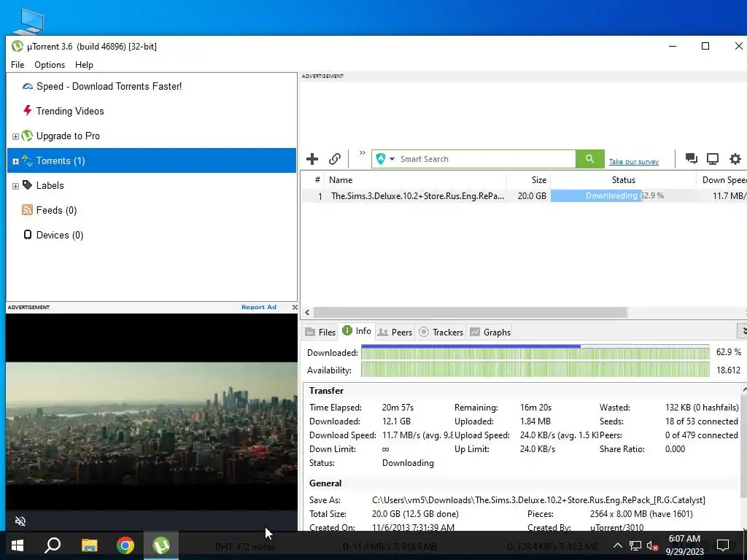Click the Speed gauge icon
Viewport: 747px width, 560px height.
[28, 86]
